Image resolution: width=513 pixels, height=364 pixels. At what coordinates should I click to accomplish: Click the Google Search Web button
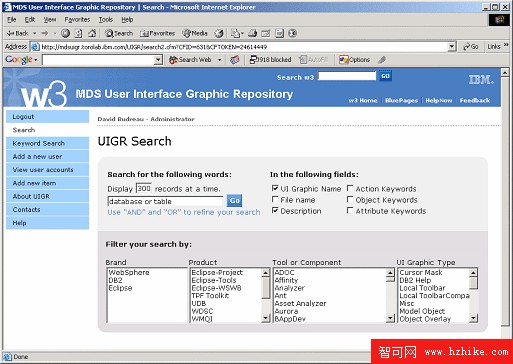click(x=190, y=60)
